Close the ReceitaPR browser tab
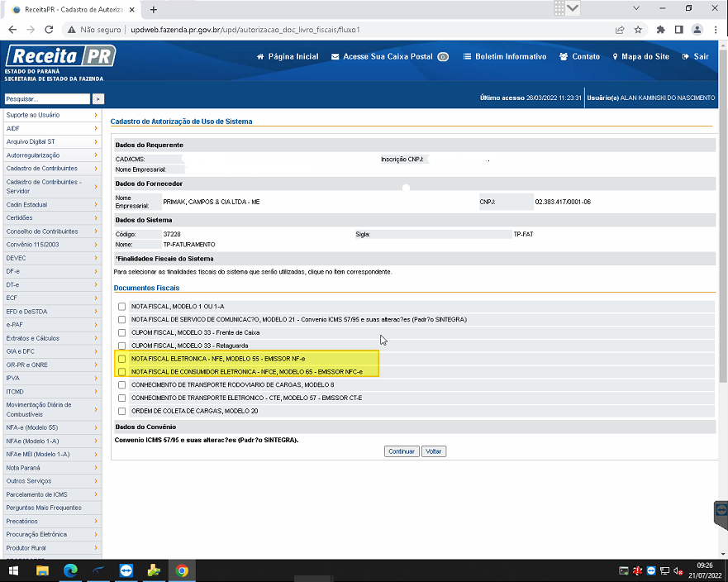This screenshot has width=728, height=582. point(132,9)
